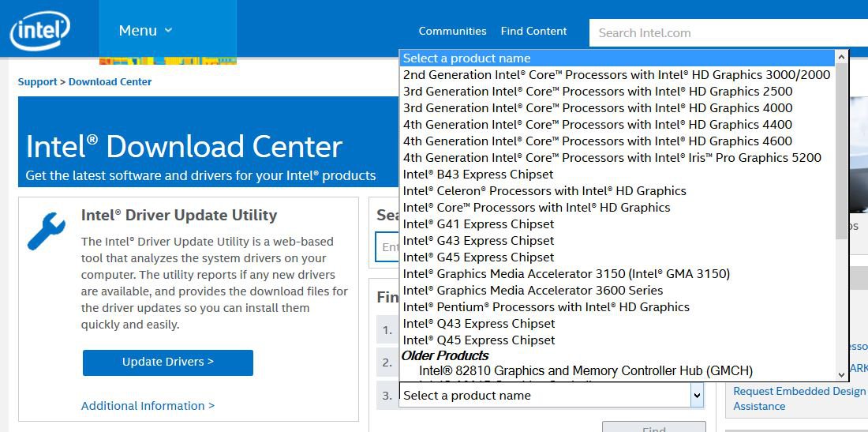Pick Intel Q45 Express Chipset option

pyautogui.click(x=478, y=340)
